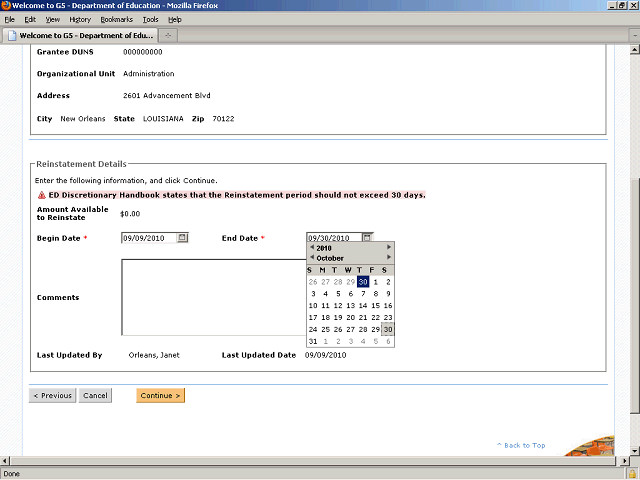Screen dimensions: 640x480
Task: Select October 1 in the calendar
Action: (x=376, y=282)
